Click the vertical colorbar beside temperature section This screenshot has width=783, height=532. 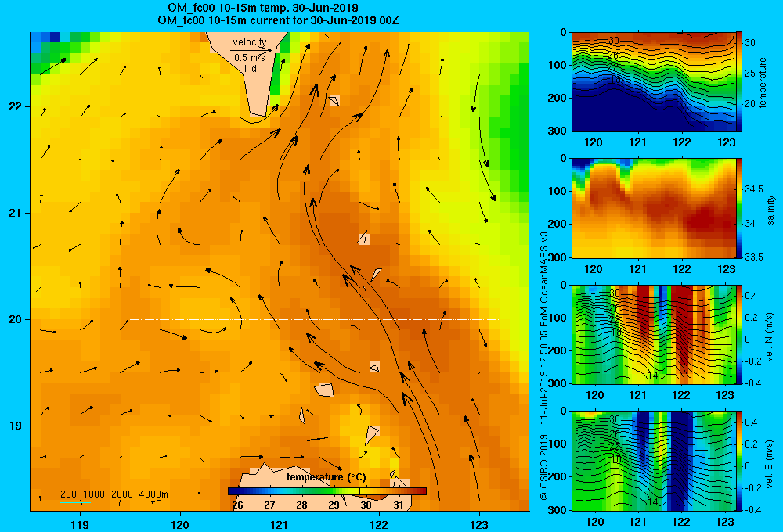[739, 82]
